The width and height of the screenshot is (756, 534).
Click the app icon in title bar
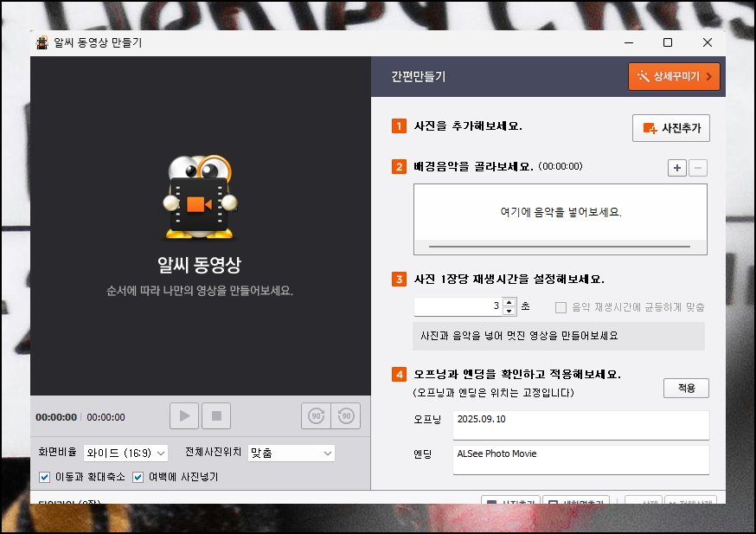pyautogui.click(x=42, y=42)
